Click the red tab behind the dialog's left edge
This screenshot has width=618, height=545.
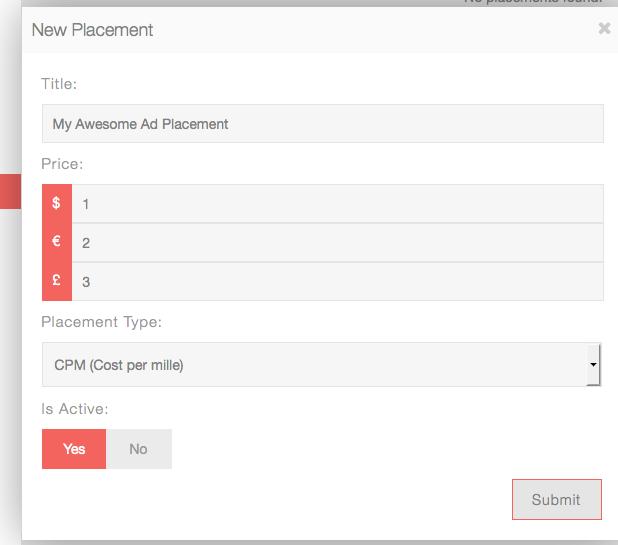point(10,191)
